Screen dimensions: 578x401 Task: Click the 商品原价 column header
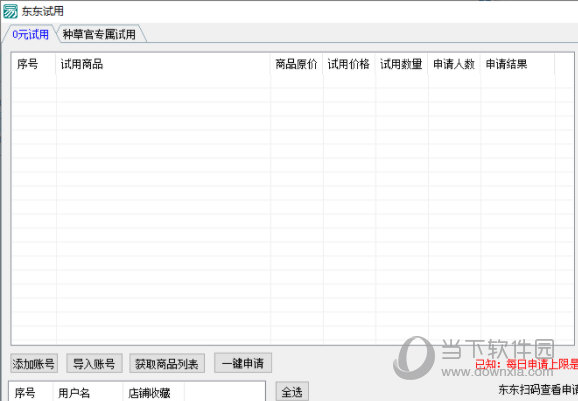[297, 64]
